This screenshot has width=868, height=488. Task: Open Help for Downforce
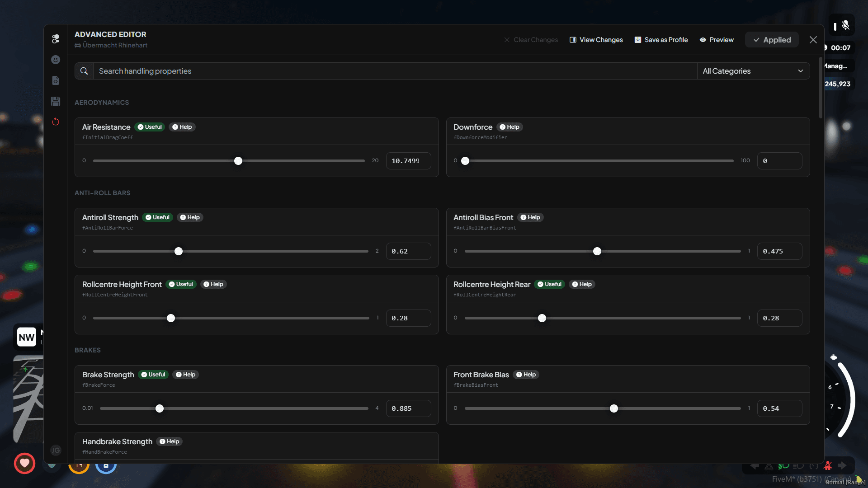click(509, 127)
